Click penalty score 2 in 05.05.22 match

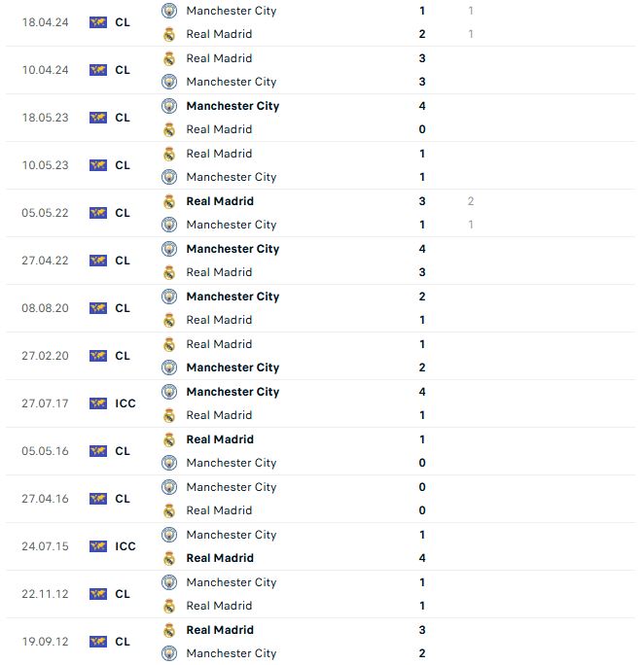click(x=471, y=201)
